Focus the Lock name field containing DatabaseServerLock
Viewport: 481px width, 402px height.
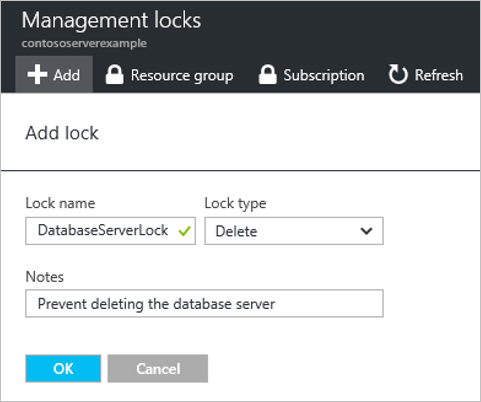(x=110, y=231)
